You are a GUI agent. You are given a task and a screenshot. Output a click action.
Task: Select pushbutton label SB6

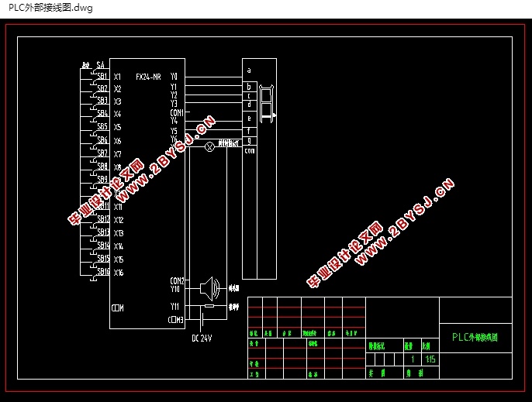coord(102,140)
